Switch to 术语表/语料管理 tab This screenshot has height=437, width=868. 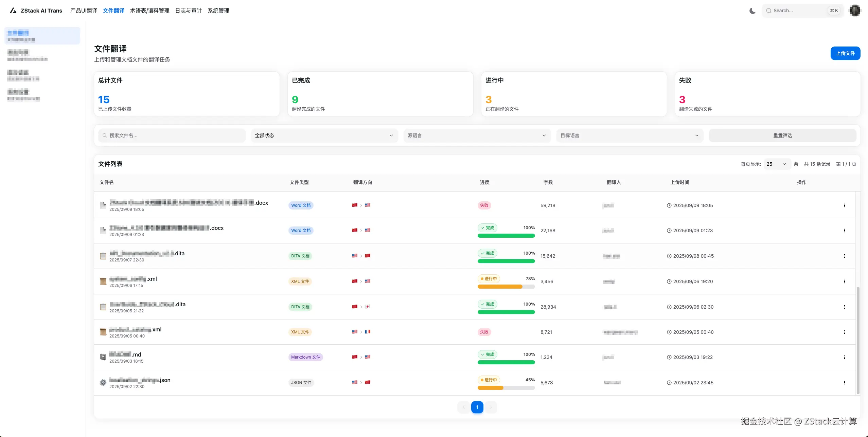point(149,11)
